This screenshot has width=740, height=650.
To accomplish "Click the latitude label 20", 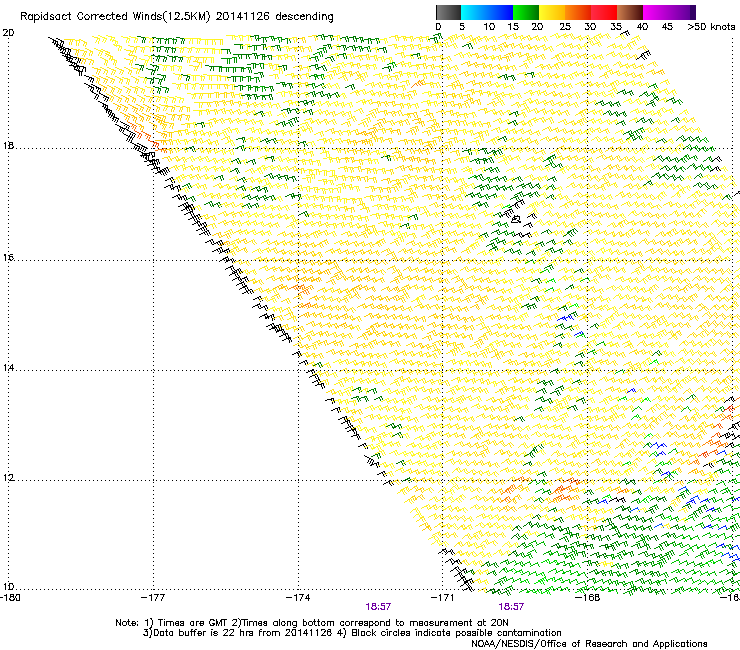I will [x=8, y=33].
